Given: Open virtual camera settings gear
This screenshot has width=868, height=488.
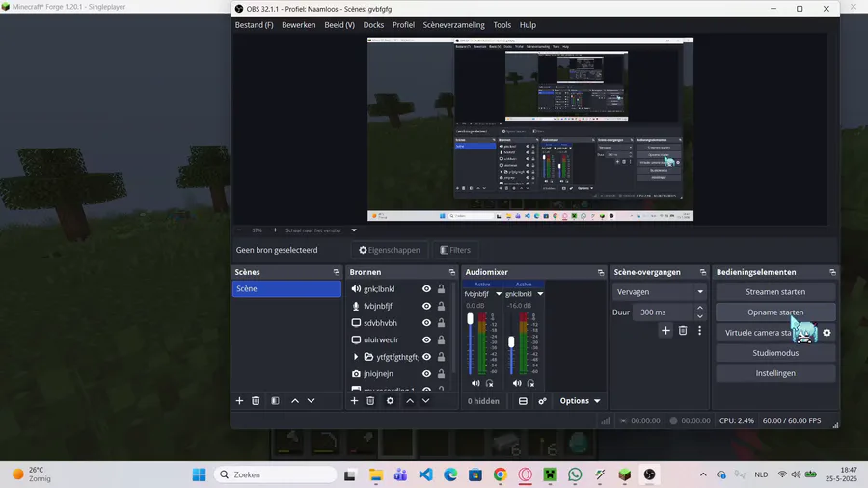Looking at the screenshot, I should click(827, 333).
